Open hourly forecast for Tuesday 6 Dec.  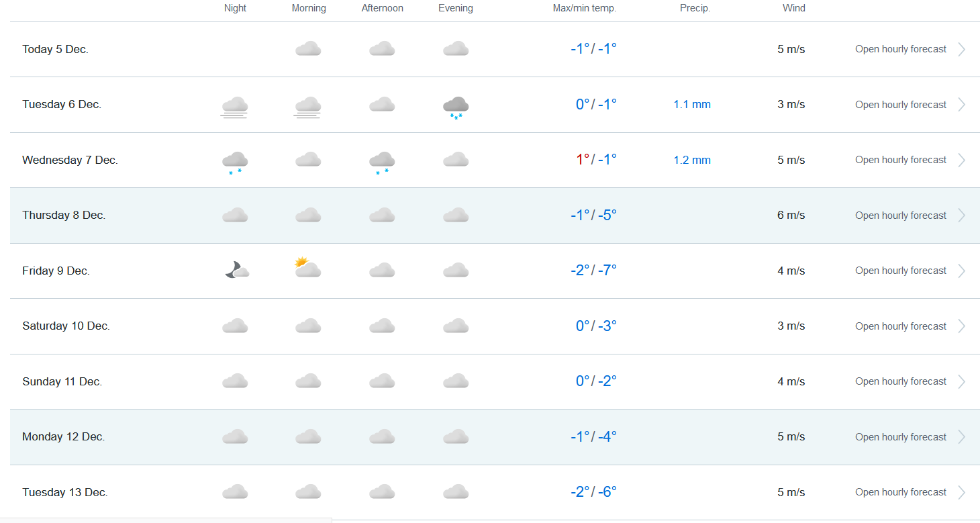[x=900, y=105]
